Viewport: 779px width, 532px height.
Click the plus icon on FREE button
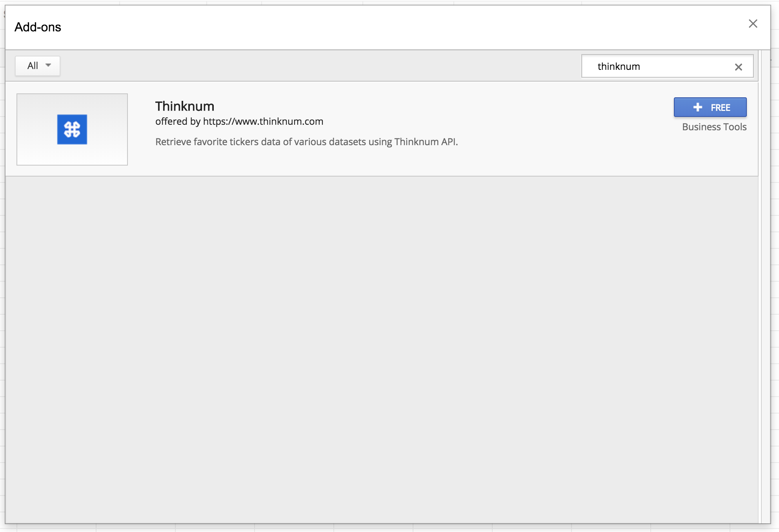(697, 107)
